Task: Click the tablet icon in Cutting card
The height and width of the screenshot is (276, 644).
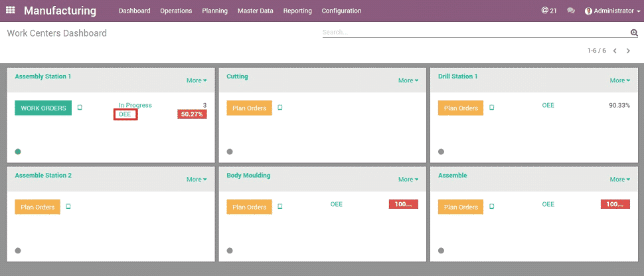Action: tap(280, 108)
